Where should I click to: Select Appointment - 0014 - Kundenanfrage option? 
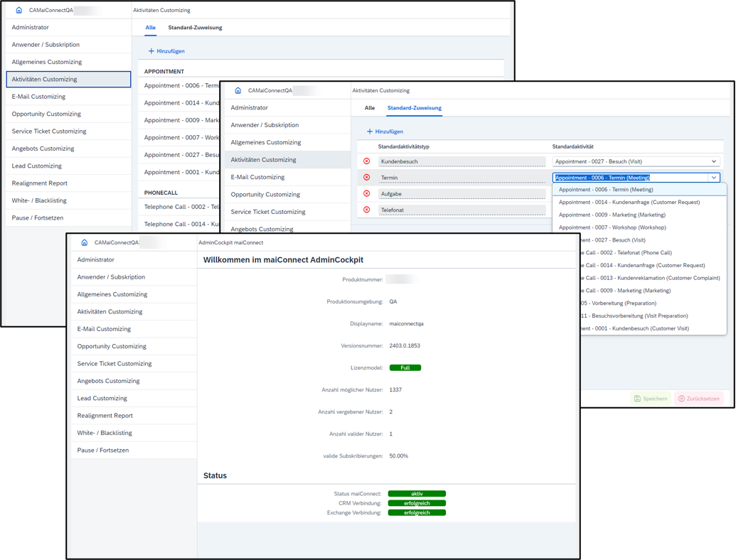click(x=629, y=203)
